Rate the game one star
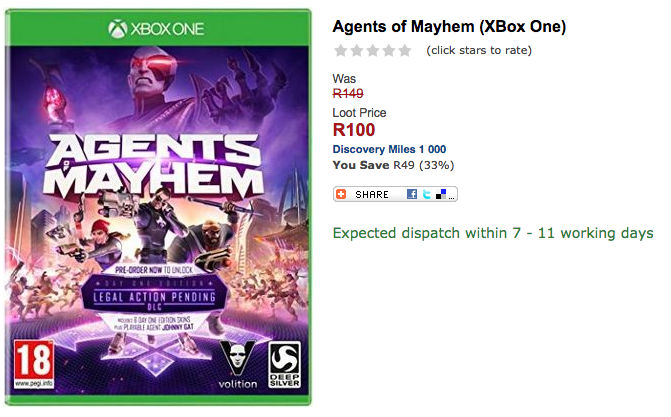Viewport: 671px width, 417px height. click(x=341, y=50)
